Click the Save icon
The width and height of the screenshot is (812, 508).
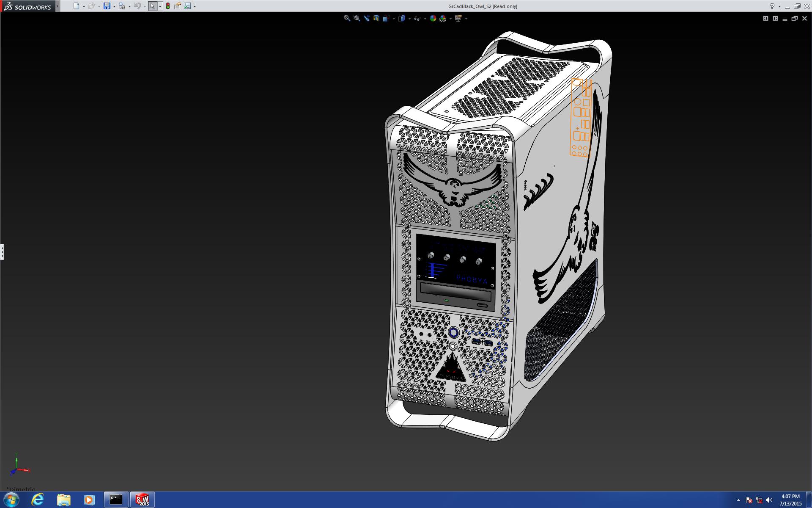click(107, 6)
